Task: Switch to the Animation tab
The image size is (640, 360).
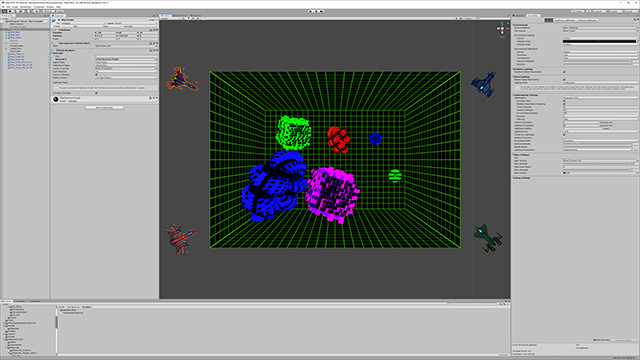Action: pos(36,301)
